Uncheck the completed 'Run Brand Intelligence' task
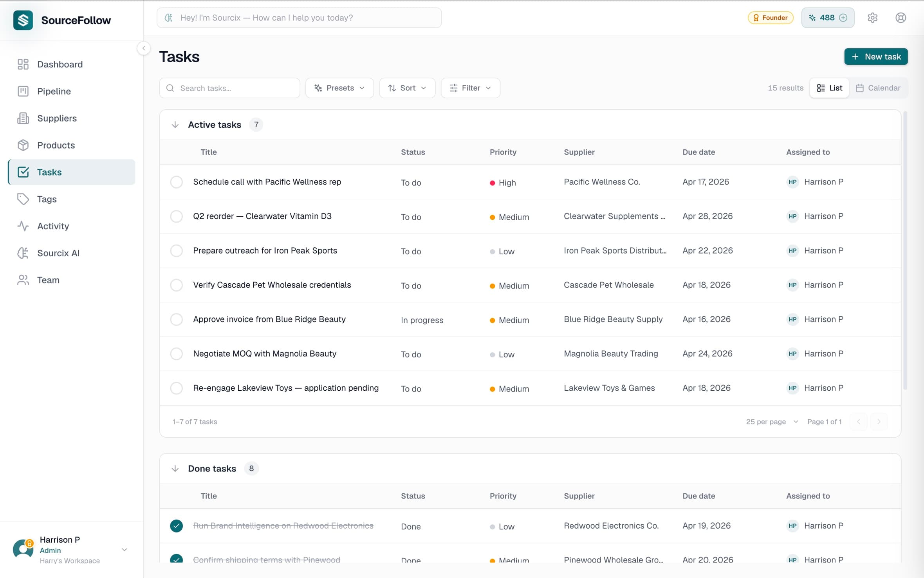924x578 pixels. [177, 526]
